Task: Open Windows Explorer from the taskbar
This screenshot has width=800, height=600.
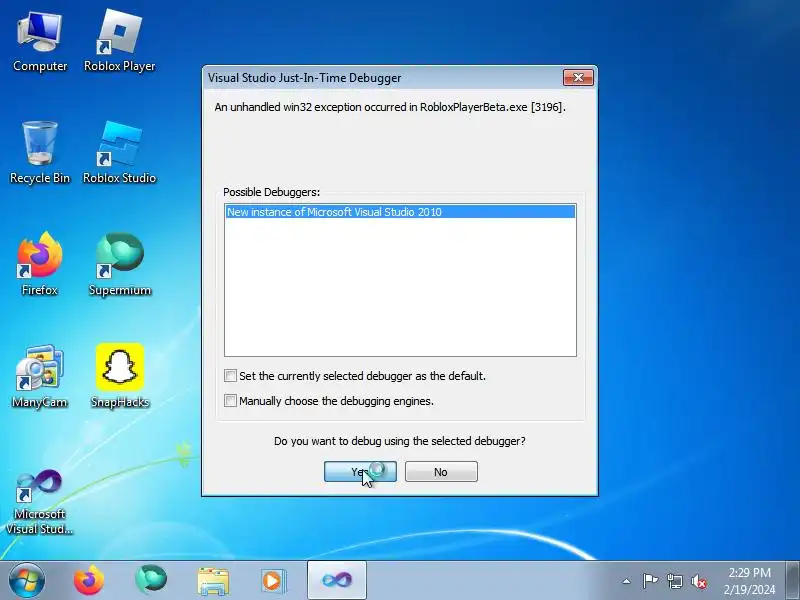Action: (213, 581)
